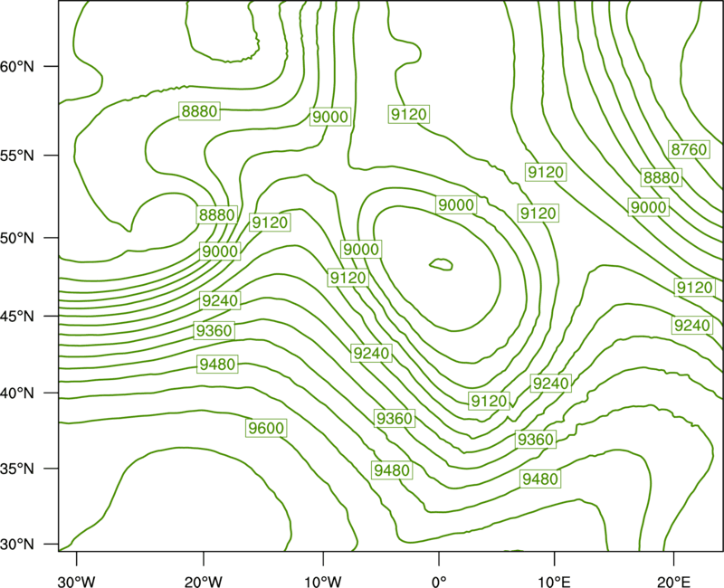Select the 60°N latitude axis label
The height and width of the screenshot is (588, 724).
click(x=17, y=66)
